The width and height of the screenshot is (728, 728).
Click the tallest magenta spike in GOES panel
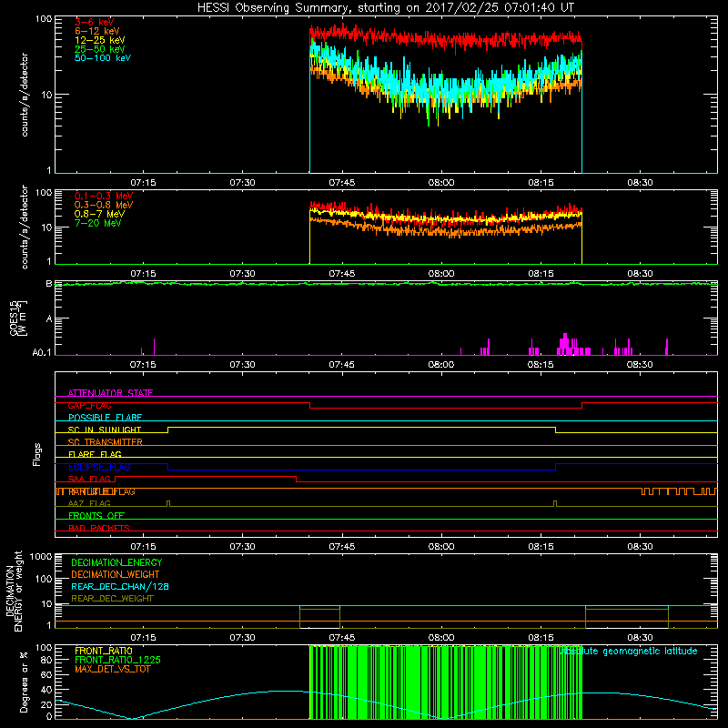(x=565, y=344)
